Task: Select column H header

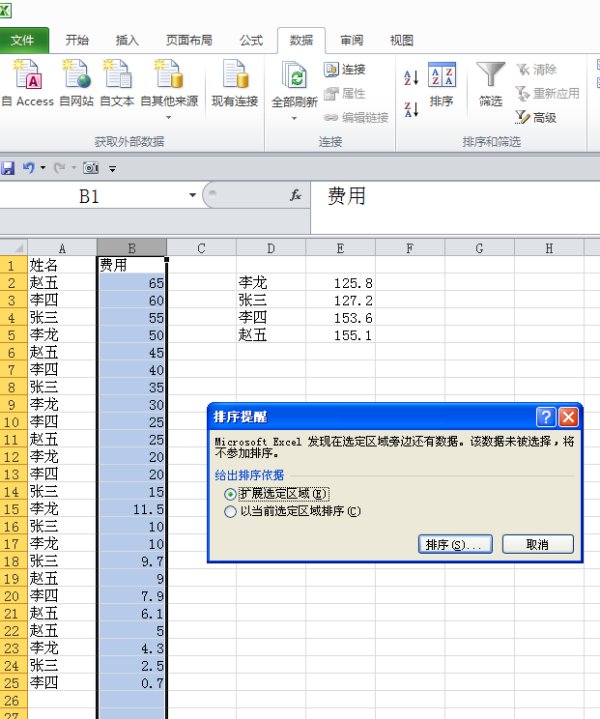Action: [x=549, y=248]
